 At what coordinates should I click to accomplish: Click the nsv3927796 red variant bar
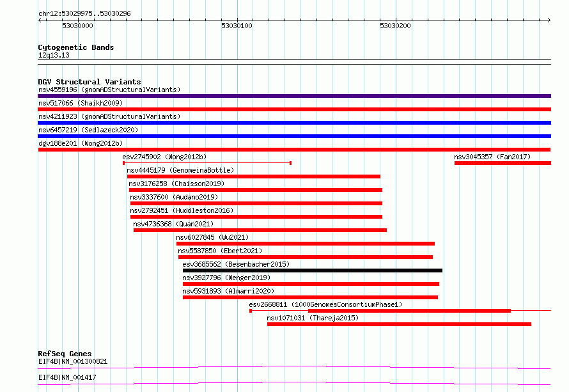tap(311, 284)
